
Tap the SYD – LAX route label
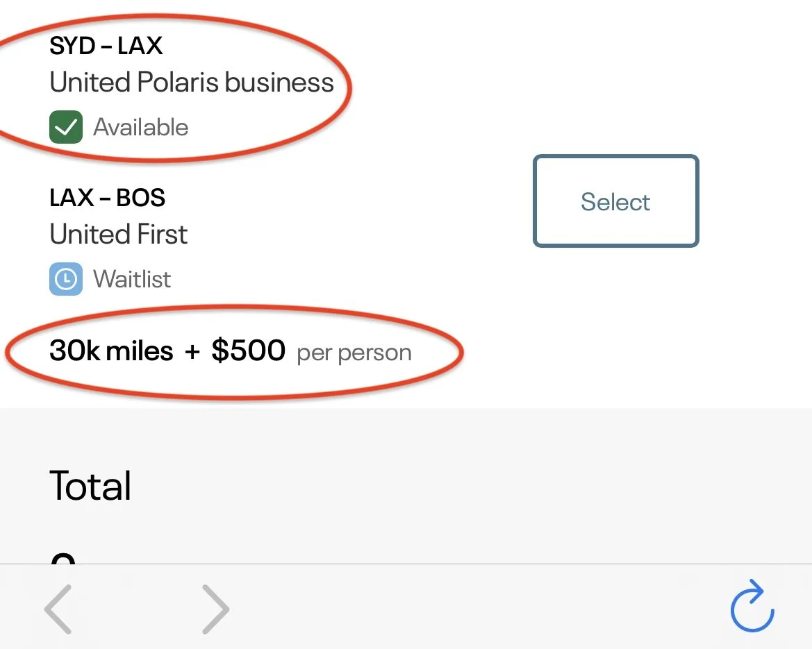[106, 46]
